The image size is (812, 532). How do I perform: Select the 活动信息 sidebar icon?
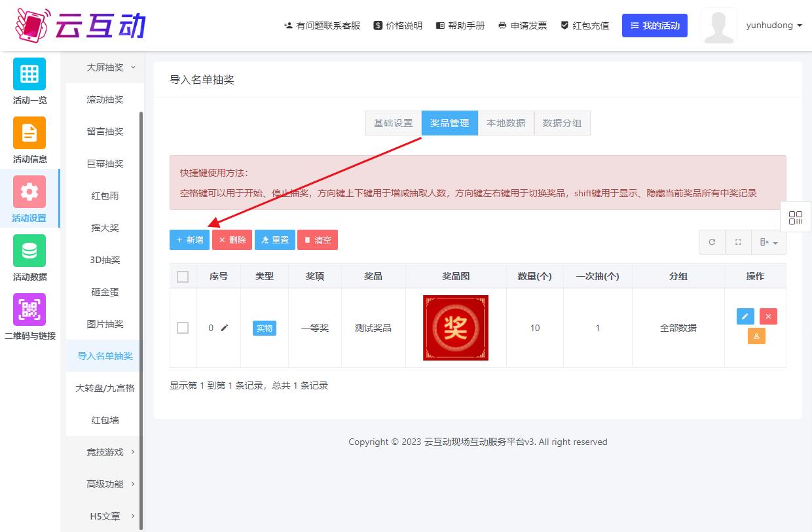29,140
